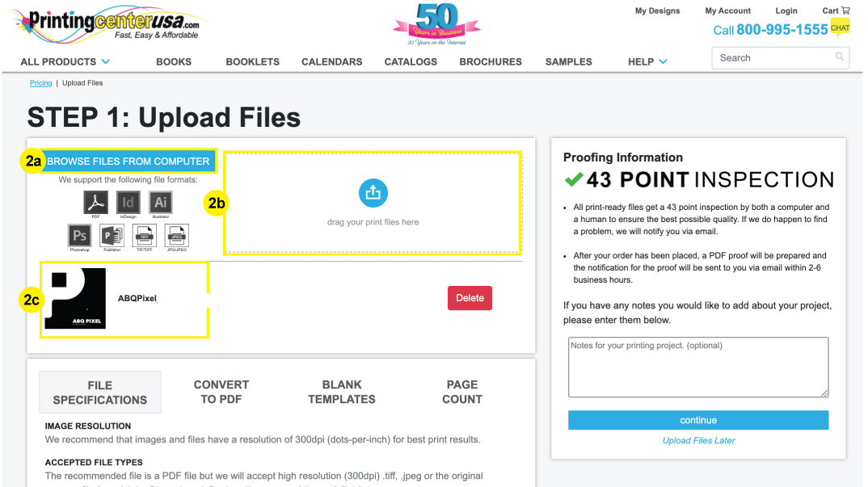This screenshot has width=868, height=487.
Task: Click the Photoshop format icon
Action: [x=79, y=235]
